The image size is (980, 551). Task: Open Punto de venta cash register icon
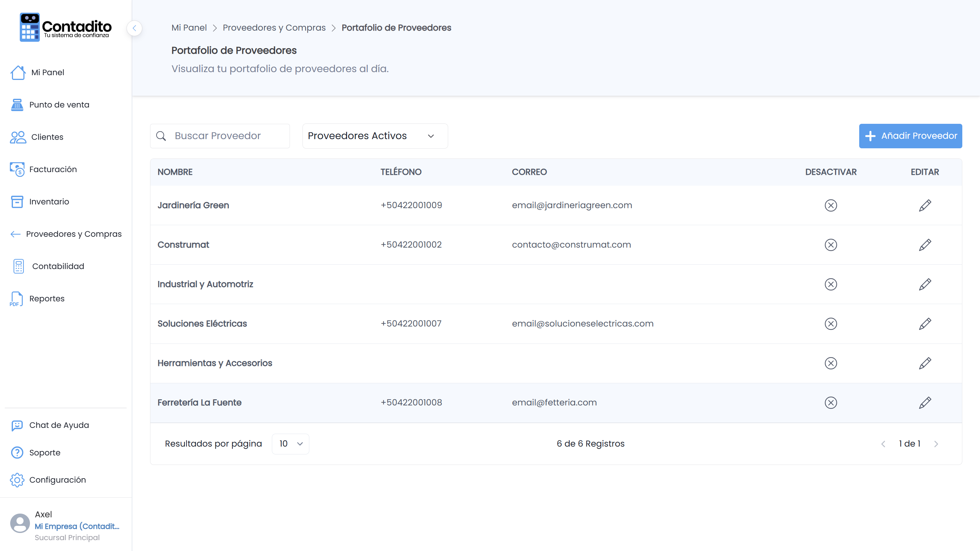17,104
